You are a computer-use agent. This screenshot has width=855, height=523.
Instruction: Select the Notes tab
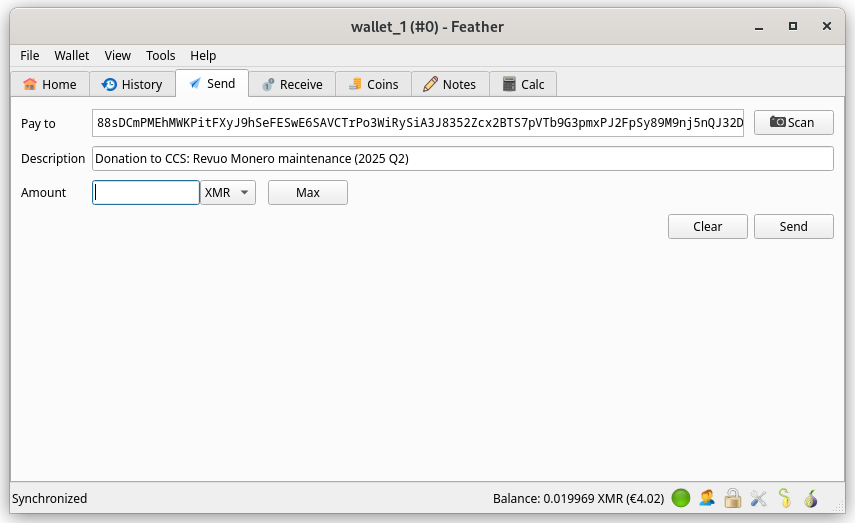click(x=449, y=85)
